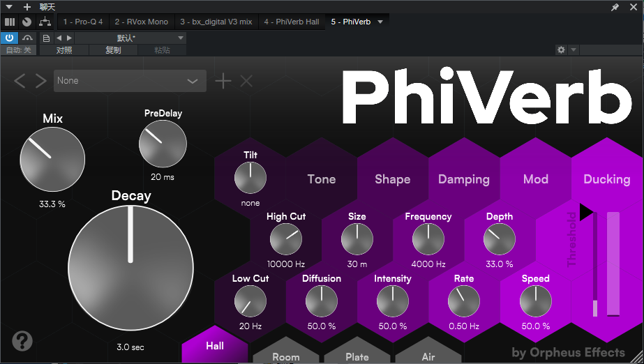This screenshot has height=364, width=644.
Task: Toggle the plugin power bypass button
Action: coord(10,38)
